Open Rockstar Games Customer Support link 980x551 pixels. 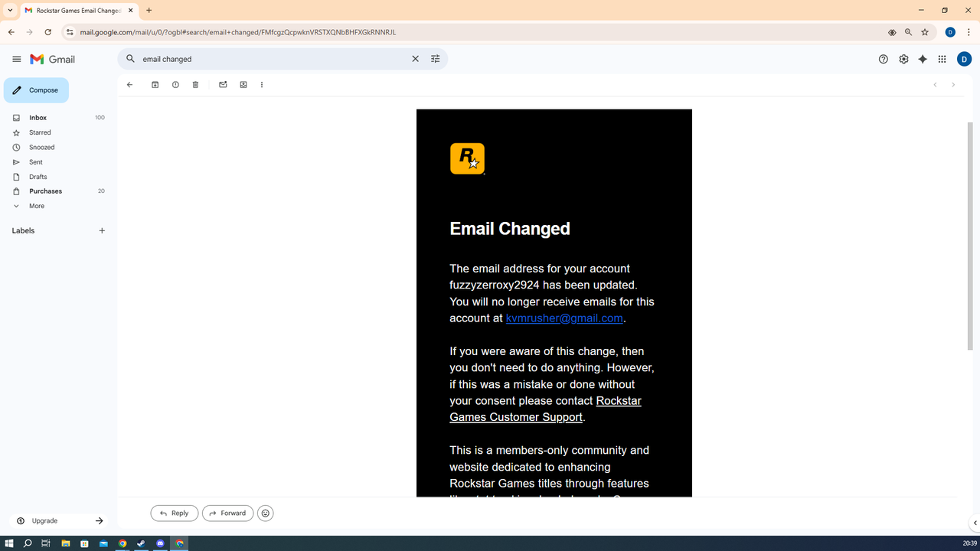click(545, 409)
